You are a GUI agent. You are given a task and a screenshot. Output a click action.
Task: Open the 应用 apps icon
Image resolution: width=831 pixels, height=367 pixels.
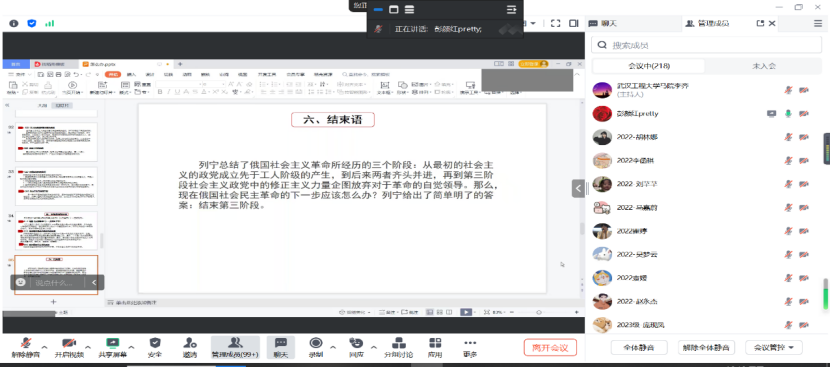tap(435, 347)
